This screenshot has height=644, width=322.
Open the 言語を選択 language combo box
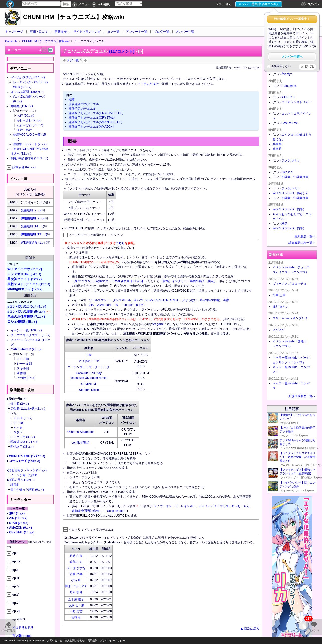[129, 4]
